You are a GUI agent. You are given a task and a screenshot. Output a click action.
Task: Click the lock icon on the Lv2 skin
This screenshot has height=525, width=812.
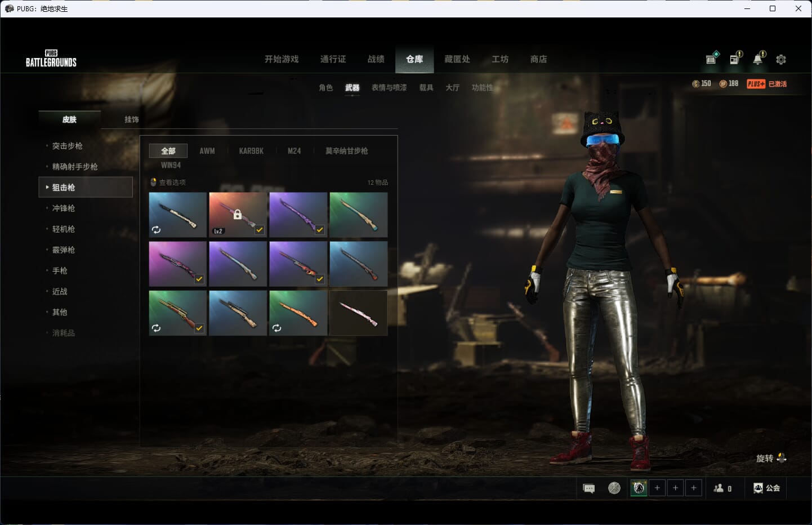238,215
